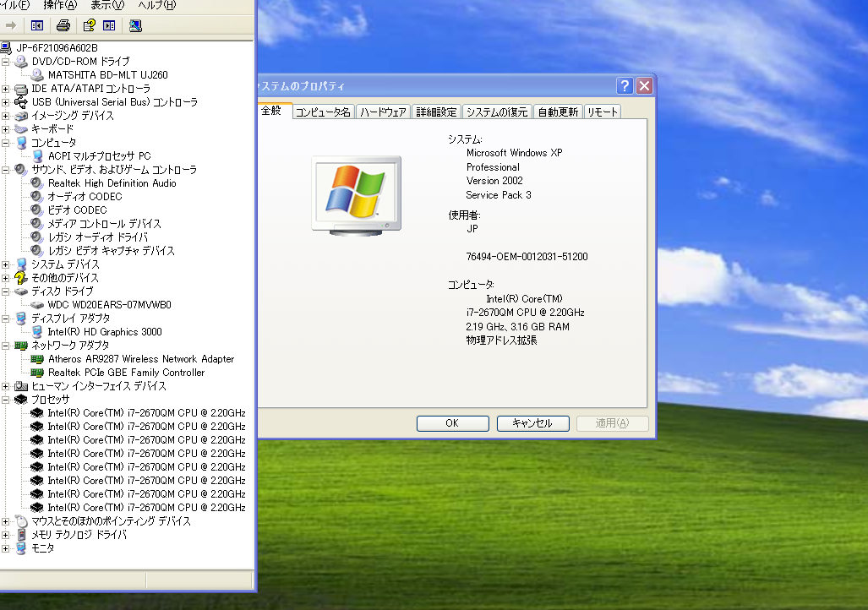The height and width of the screenshot is (610, 868).
Task: Collapse the プロセッサ node
Action: pyautogui.click(x=6, y=399)
